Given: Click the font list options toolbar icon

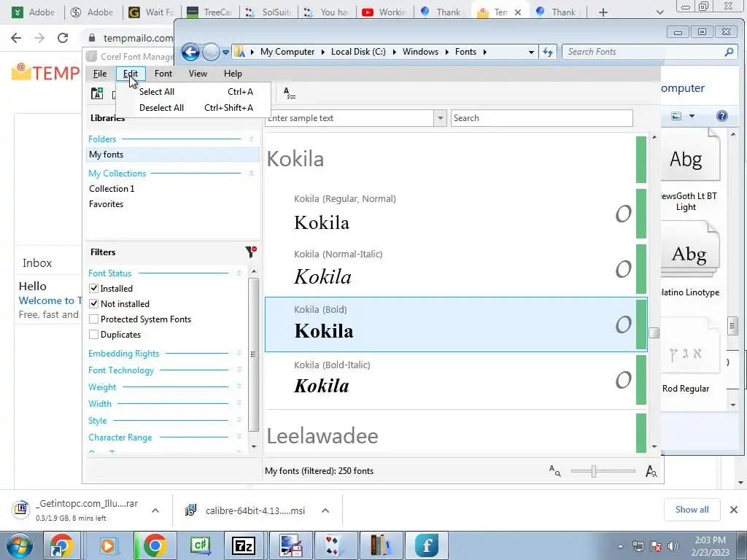Looking at the screenshot, I should pyautogui.click(x=289, y=93).
